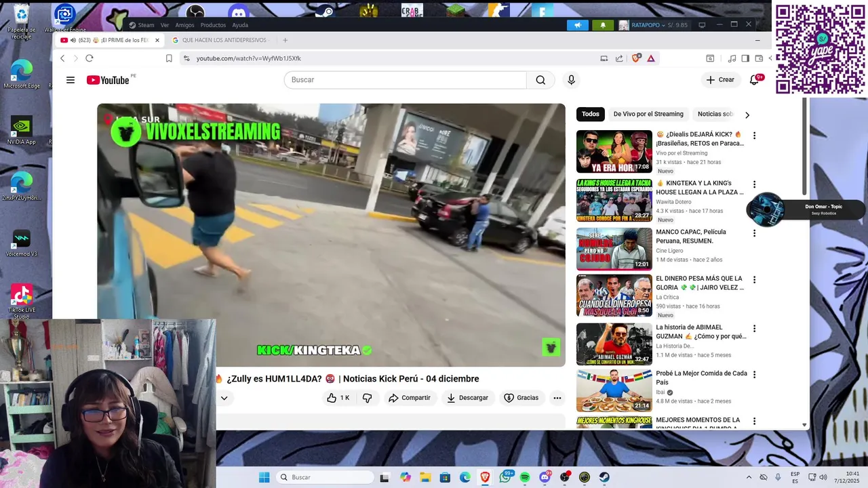The height and width of the screenshot is (488, 868).
Task: Open Probé La Mejor Comida video title
Action: coord(701,378)
